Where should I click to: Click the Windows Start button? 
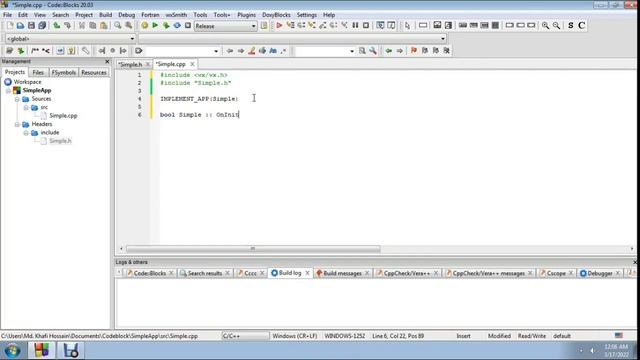[x=12, y=351]
